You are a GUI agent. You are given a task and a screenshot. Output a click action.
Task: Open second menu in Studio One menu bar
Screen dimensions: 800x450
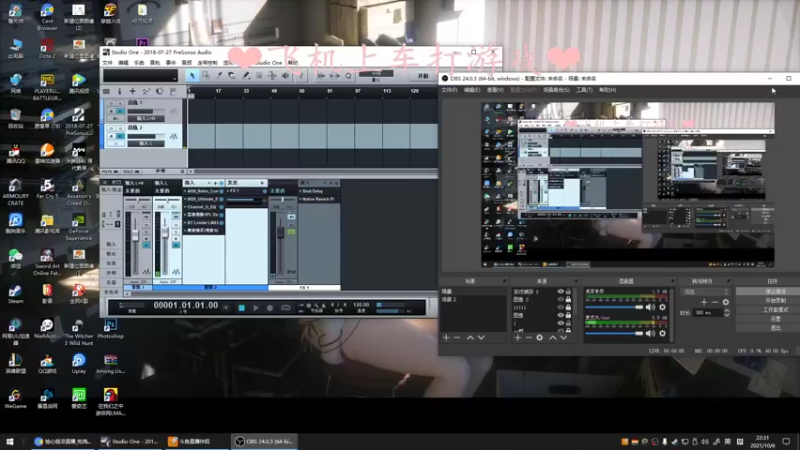[x=123, y=63]
